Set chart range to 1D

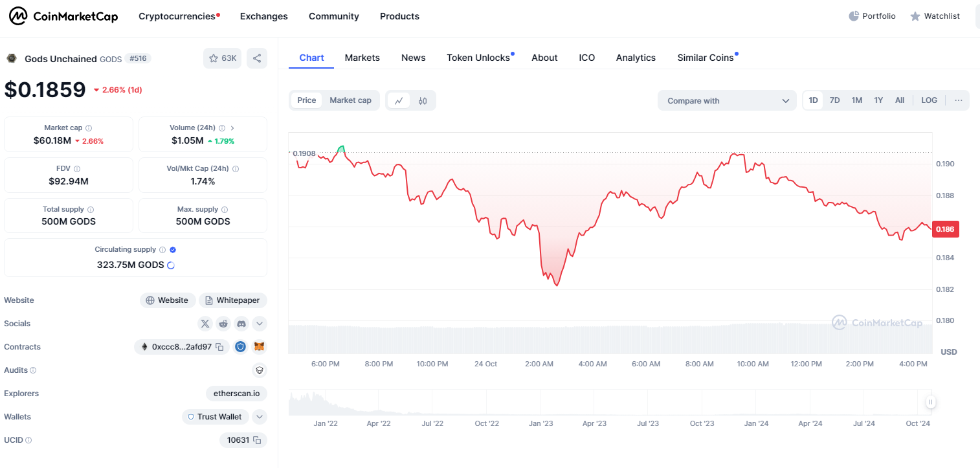[814, 100]
